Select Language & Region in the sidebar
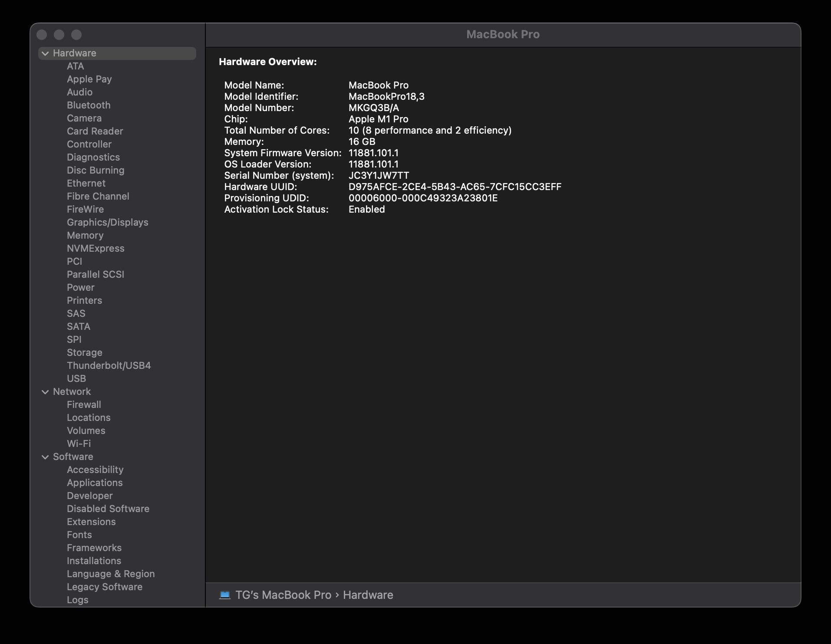The image size is (831, 644). point(111,574)
